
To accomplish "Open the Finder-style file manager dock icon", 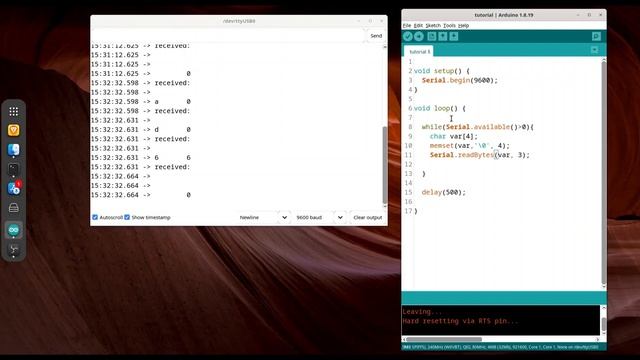I will pyautogui.click(x=13, y=150).
